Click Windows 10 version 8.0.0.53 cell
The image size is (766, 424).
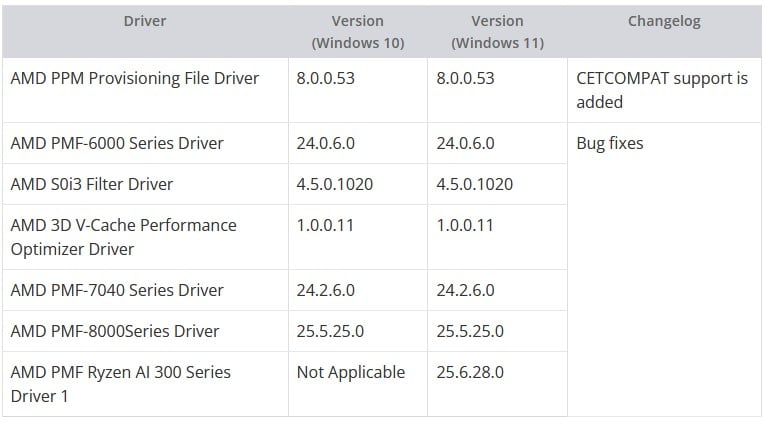(325, 78)
